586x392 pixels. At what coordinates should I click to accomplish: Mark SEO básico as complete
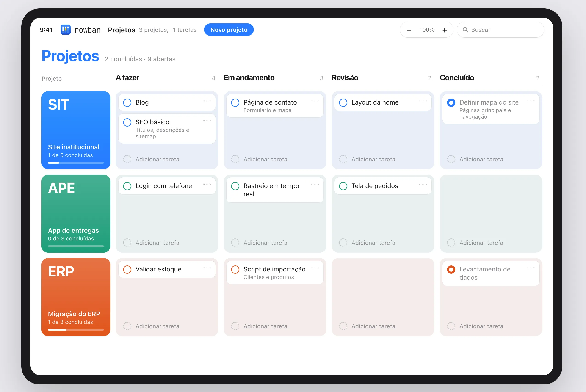(x=127, y=122)
